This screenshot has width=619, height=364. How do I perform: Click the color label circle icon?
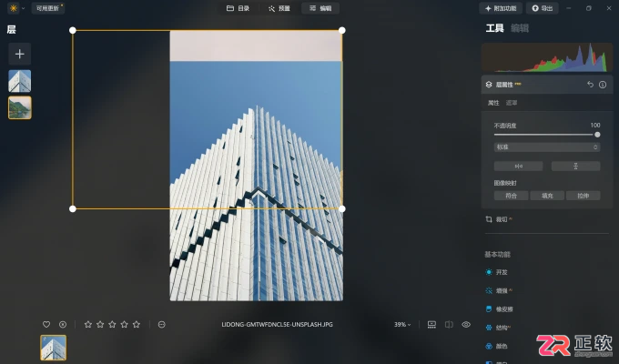click(161, 325)
